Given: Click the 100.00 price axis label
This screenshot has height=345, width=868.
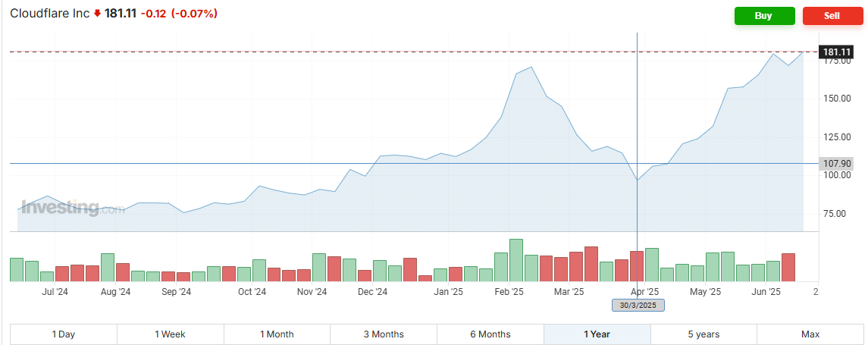Looking at the screenshot, I should (x=837, y=175).
